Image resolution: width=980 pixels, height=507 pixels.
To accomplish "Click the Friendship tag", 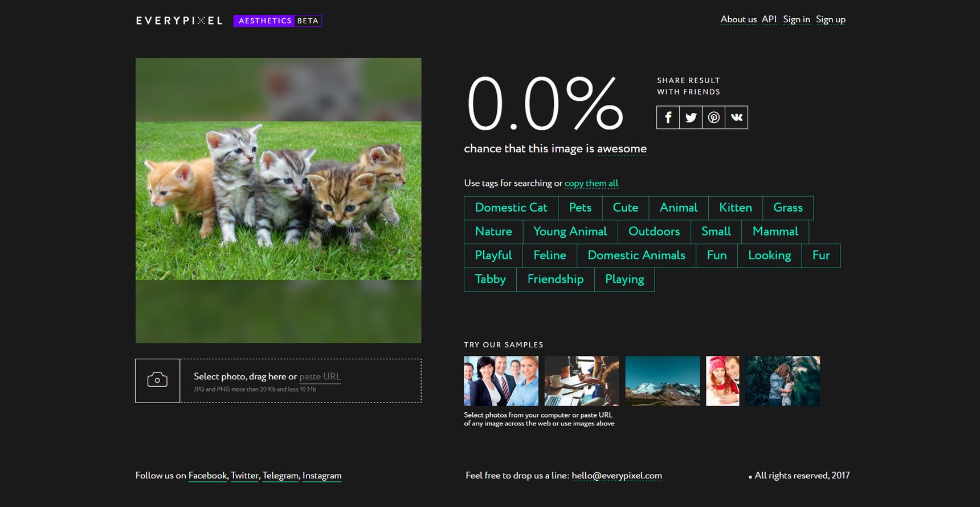I will coord(556,279).
